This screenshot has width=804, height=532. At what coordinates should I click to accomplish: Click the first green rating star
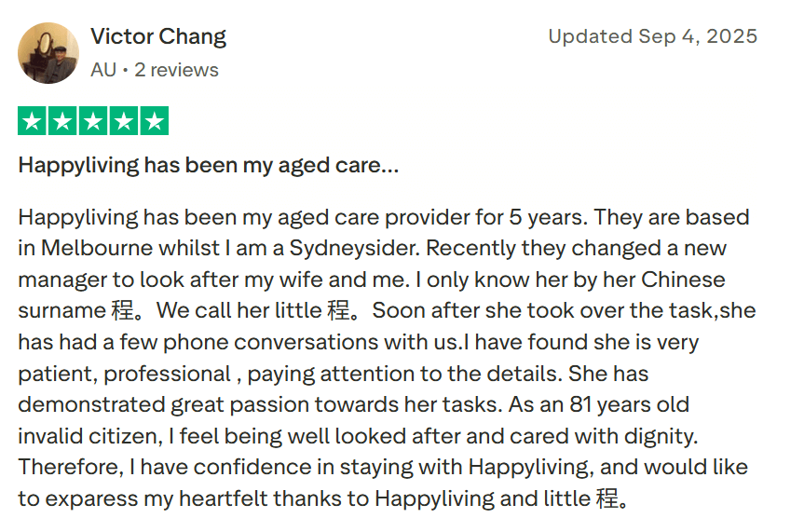(33, 121)
